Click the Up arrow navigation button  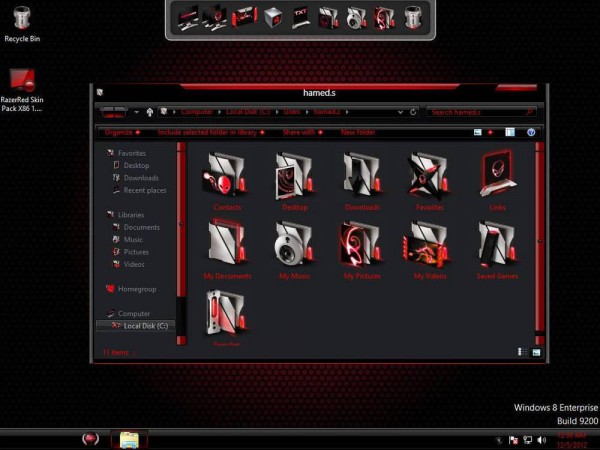150,112
